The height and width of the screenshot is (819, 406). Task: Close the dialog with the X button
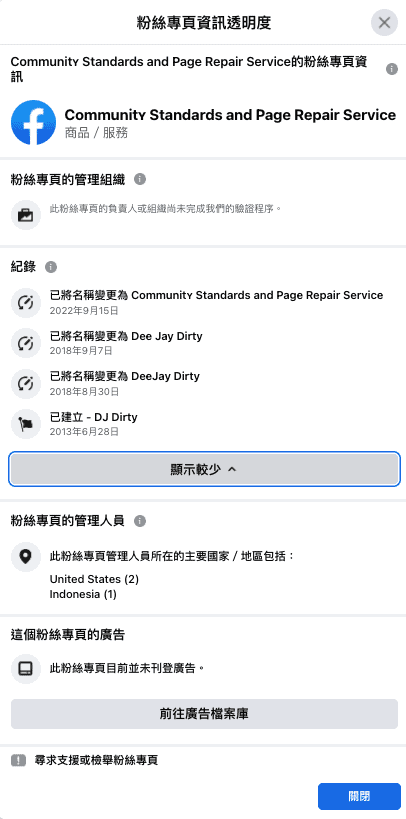[385, 22]
